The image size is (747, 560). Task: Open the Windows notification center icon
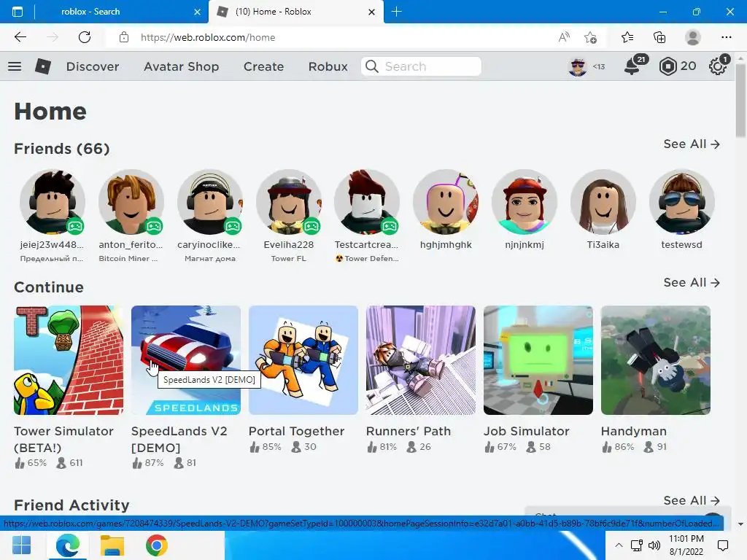tap(723, 545)
